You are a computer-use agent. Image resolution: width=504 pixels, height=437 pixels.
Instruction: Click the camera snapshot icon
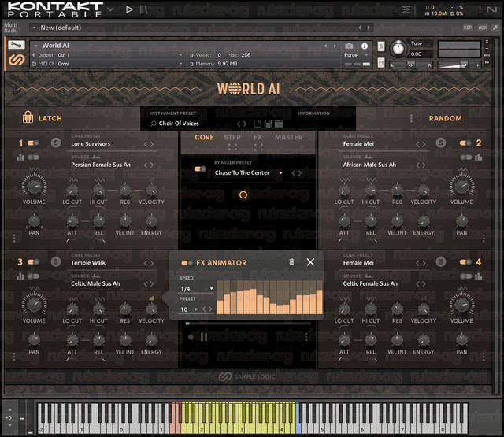tap(349, 46)
